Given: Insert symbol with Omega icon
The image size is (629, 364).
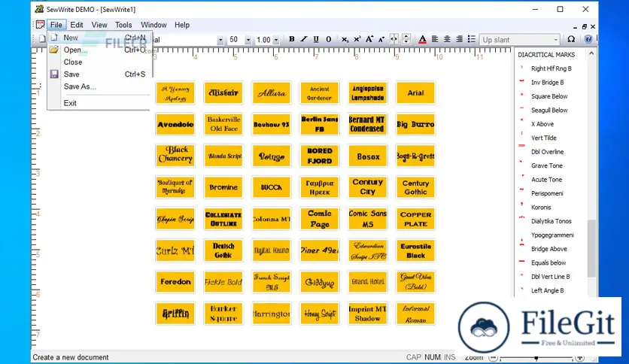Looking at the screenshot, I should (x=571, y=39).
